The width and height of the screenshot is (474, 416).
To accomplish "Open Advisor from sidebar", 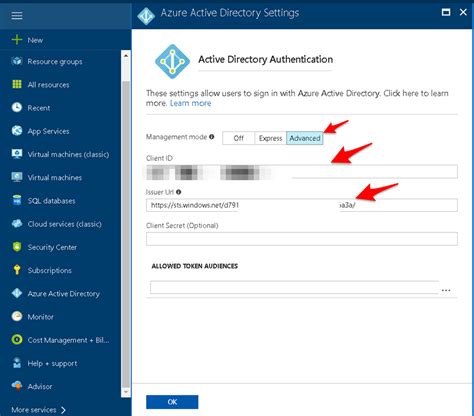I will click(40, 386).
